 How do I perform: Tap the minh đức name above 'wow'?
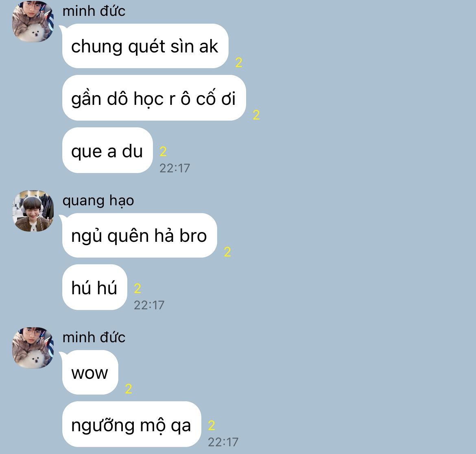pyautogui.click(x=94, y=337)
